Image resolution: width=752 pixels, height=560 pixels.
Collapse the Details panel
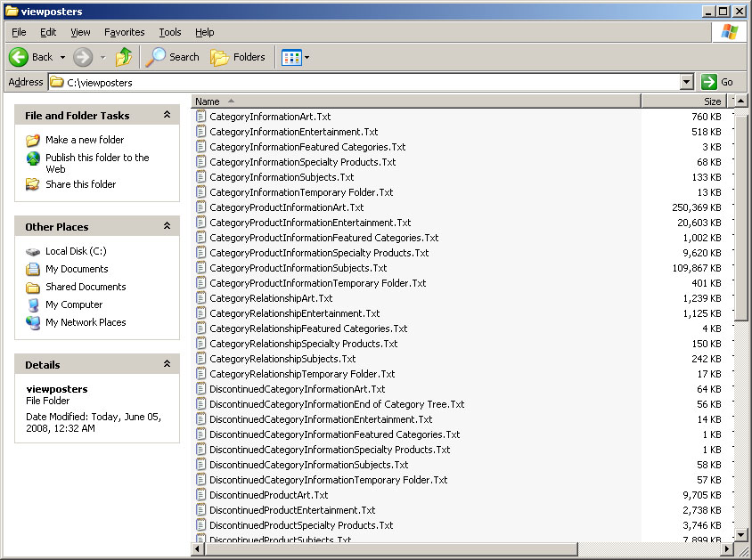coord(167,363)
